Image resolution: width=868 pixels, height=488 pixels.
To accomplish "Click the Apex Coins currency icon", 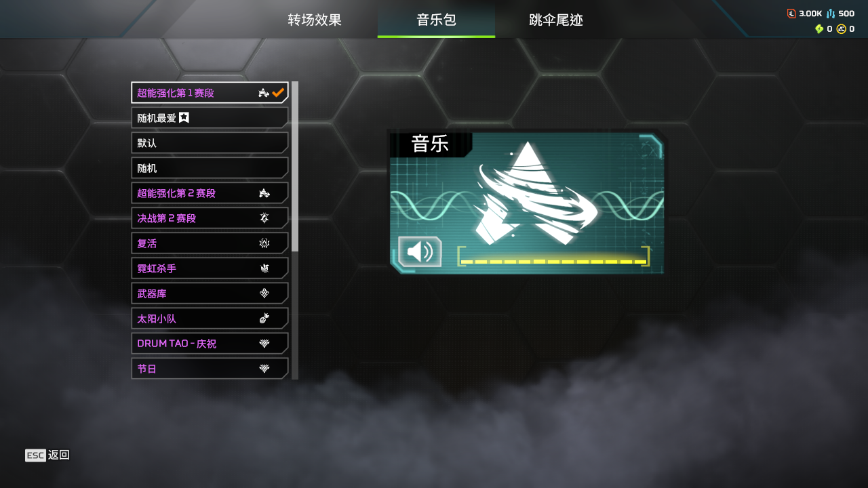I will pos(841,29).
